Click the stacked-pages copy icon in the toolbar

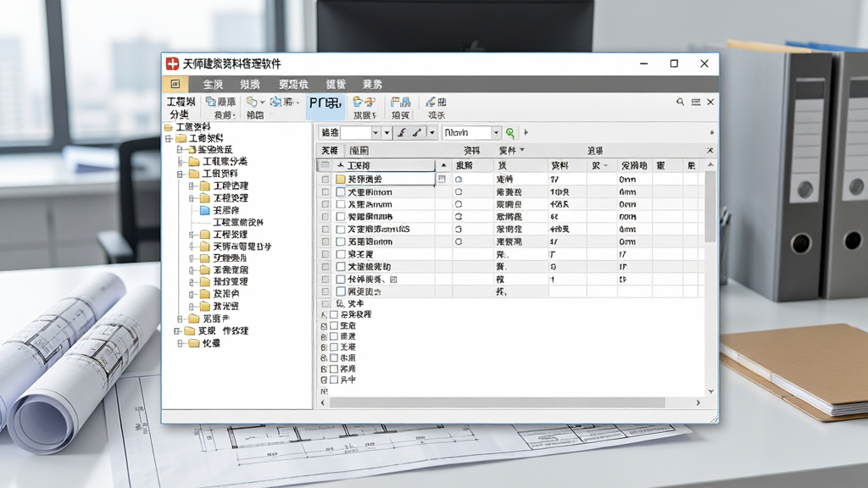pos(210,102)
